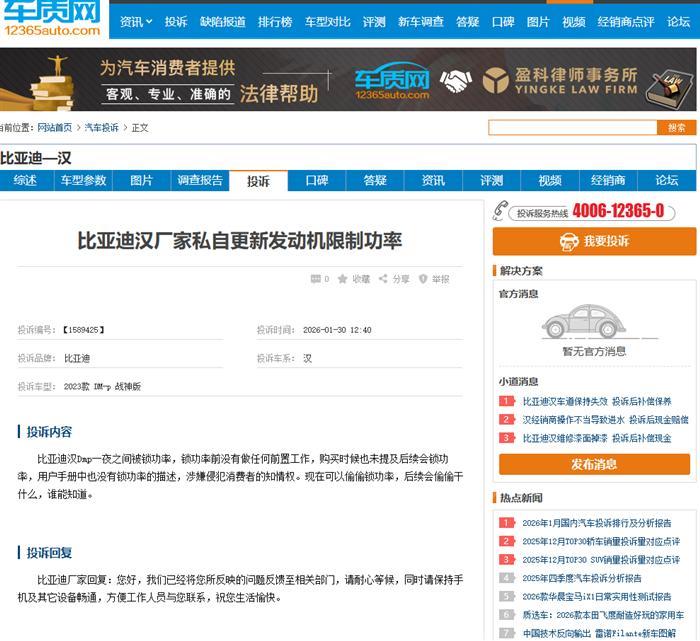Viewport: 700px width, 641px height.
Task: Switch to the 口碑 tab
Action: coord(317,181)
